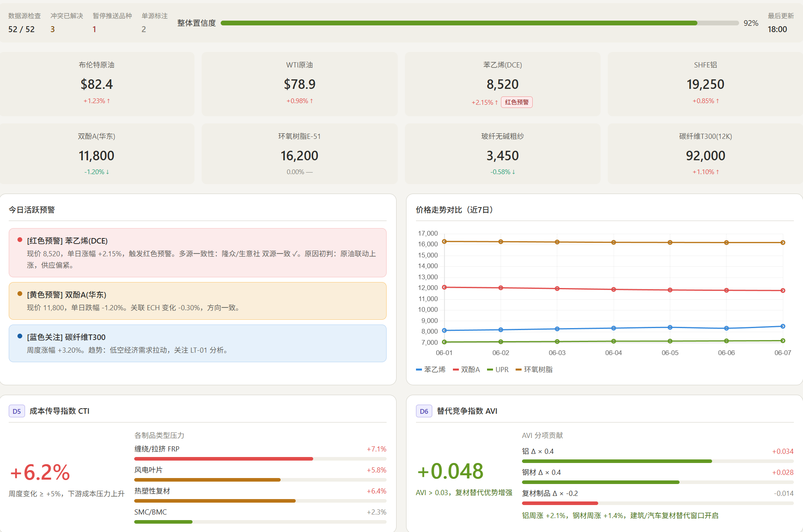Screen dimensions: 803x532
Task: Click the 暂停推送品种 count 1
Action: tap(94, 29)
